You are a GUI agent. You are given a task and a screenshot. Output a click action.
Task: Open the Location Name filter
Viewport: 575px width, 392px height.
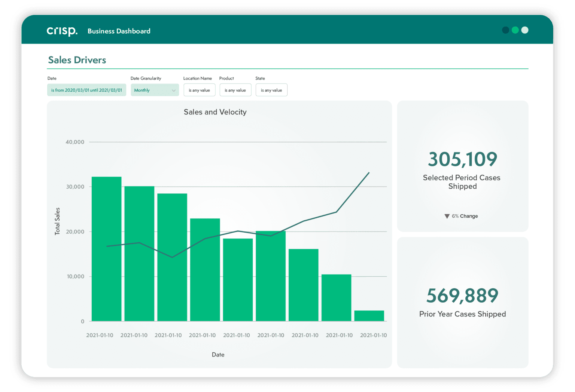tap(199, 90)
